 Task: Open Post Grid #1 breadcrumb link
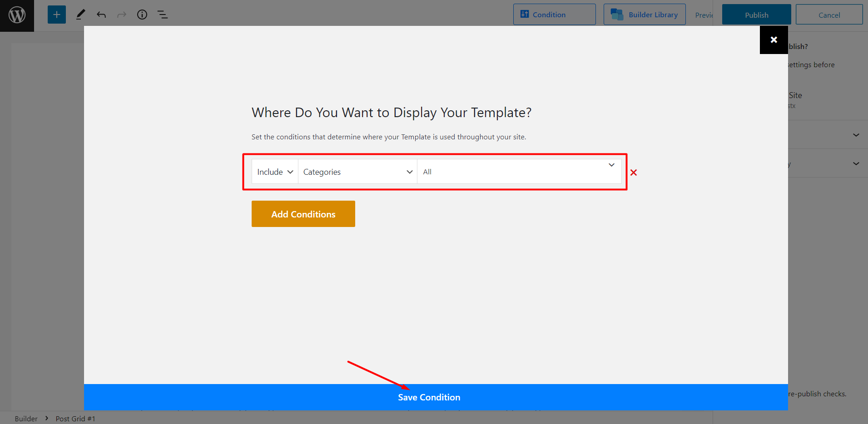75,418
